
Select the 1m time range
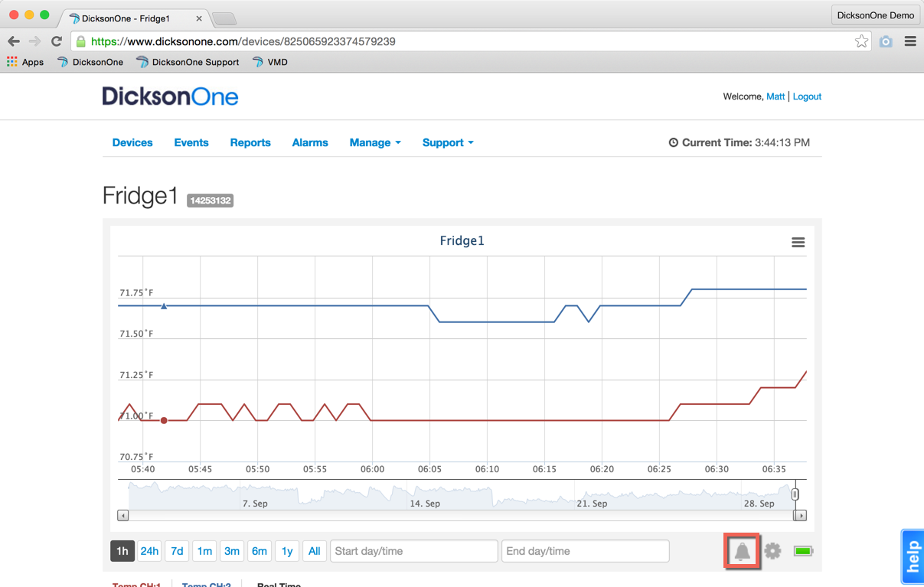click(204, 551)
